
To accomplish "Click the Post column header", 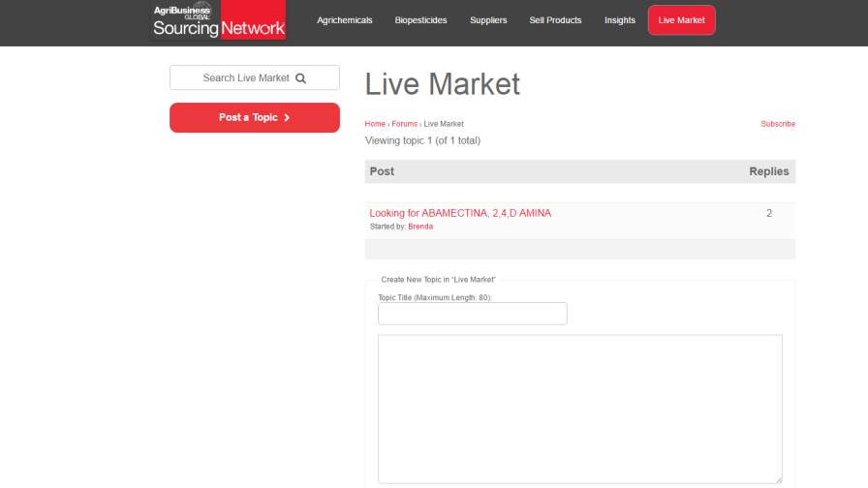I will pos(382,171).
